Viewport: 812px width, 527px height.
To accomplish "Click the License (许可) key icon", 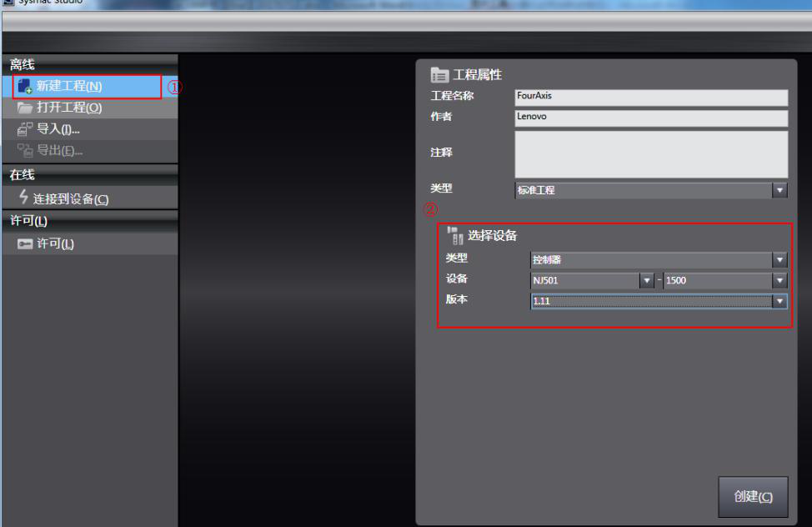I will point(25,243).
